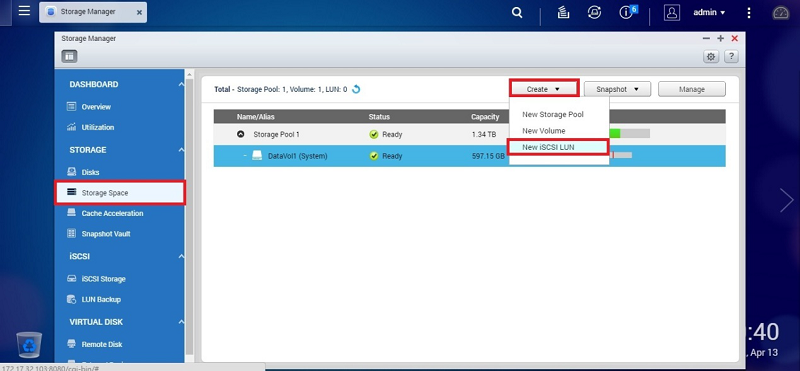Click Storage Pool 1 usage bar
The image size is (800, 371).
click(630, 134)
